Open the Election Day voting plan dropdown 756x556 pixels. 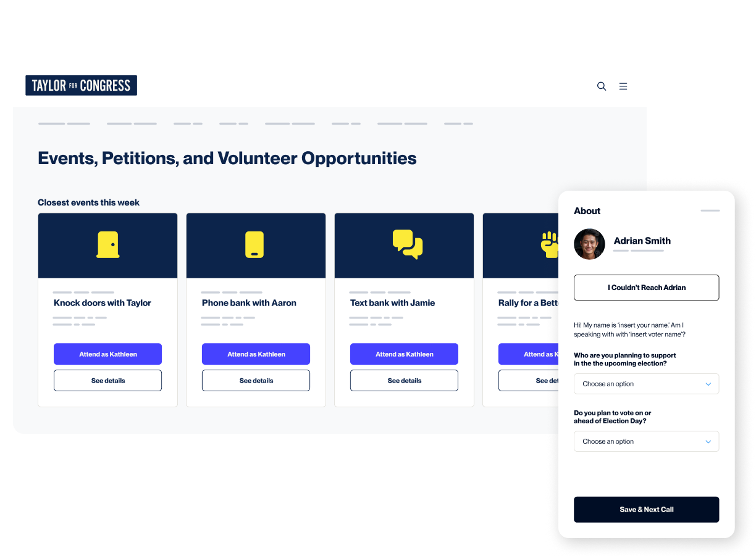coord(646,441)
